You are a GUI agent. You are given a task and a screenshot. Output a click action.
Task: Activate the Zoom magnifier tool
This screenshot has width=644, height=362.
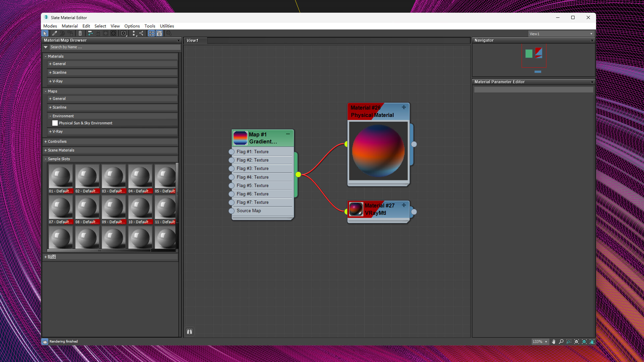561,342
